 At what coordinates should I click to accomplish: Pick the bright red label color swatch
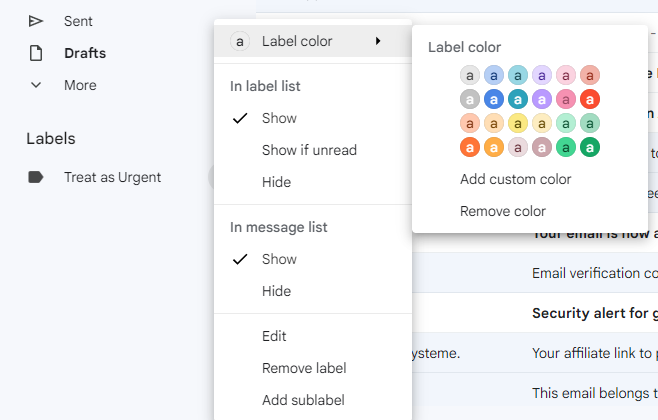590,99
